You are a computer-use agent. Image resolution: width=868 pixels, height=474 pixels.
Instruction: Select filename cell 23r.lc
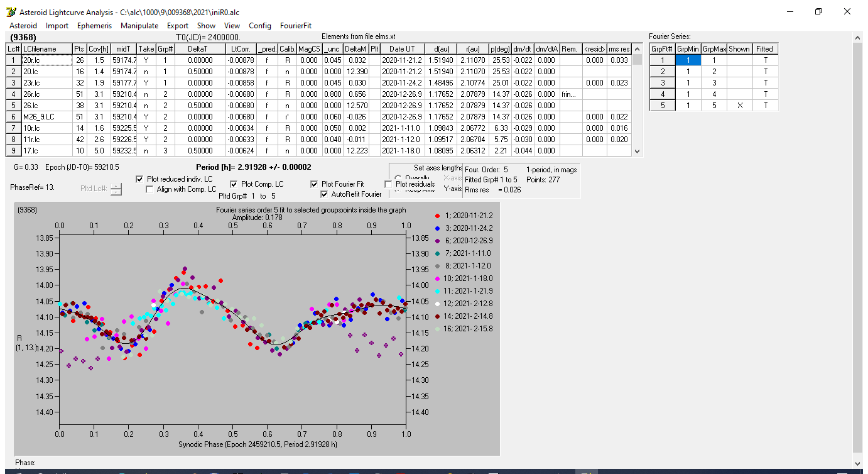coord(46,83)
